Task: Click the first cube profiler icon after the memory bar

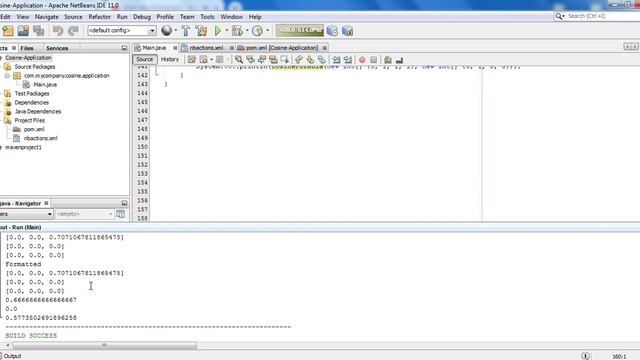Action: (x=332, y=31)
